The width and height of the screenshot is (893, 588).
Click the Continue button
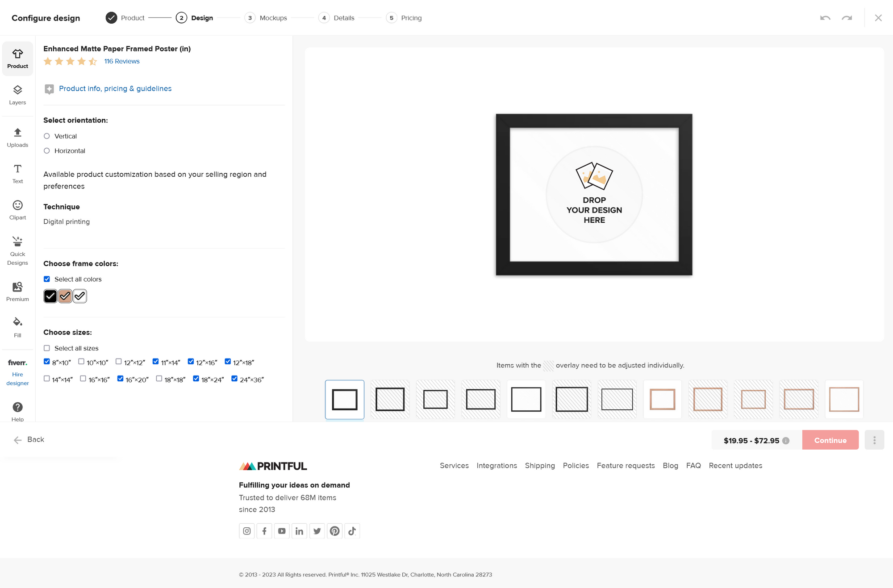pos(830,440)
